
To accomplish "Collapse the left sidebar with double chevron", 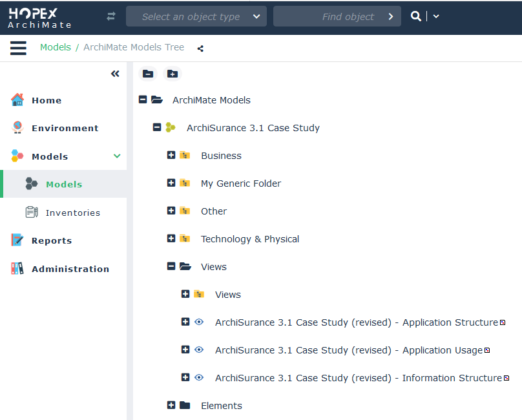I will click(115, 74).
